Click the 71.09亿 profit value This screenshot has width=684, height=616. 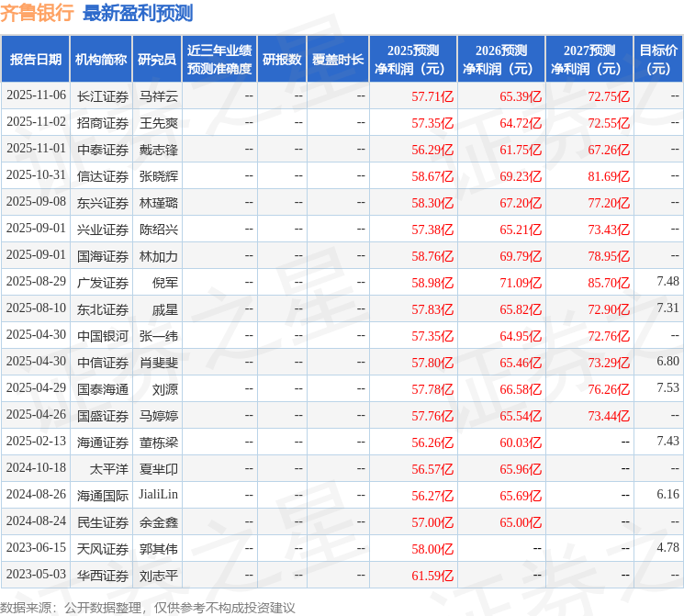click(x=521, y=283)
